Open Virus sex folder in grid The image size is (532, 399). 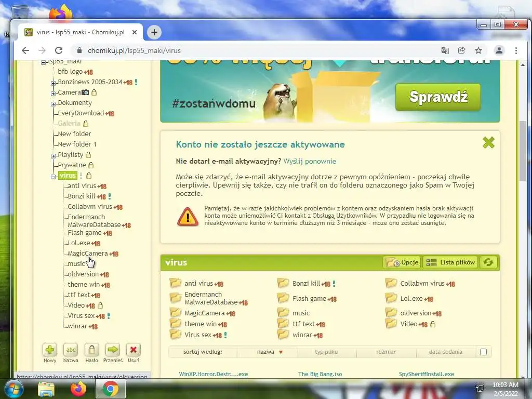tap(198, 335)
